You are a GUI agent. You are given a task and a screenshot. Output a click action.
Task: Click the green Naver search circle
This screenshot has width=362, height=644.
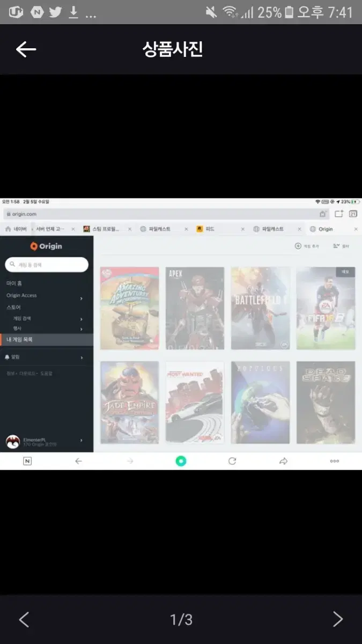[181, 461]
